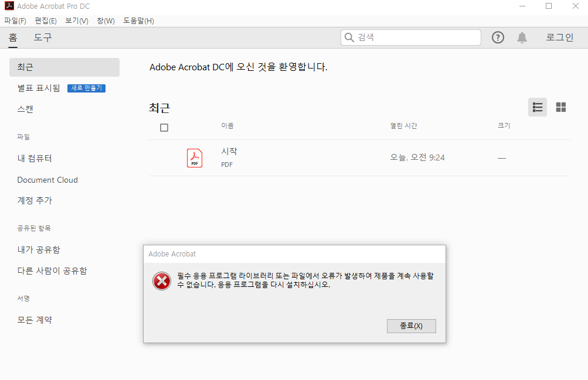Open Document Cloud in the sidebar
588x380 pixels.
coord(47,180)
